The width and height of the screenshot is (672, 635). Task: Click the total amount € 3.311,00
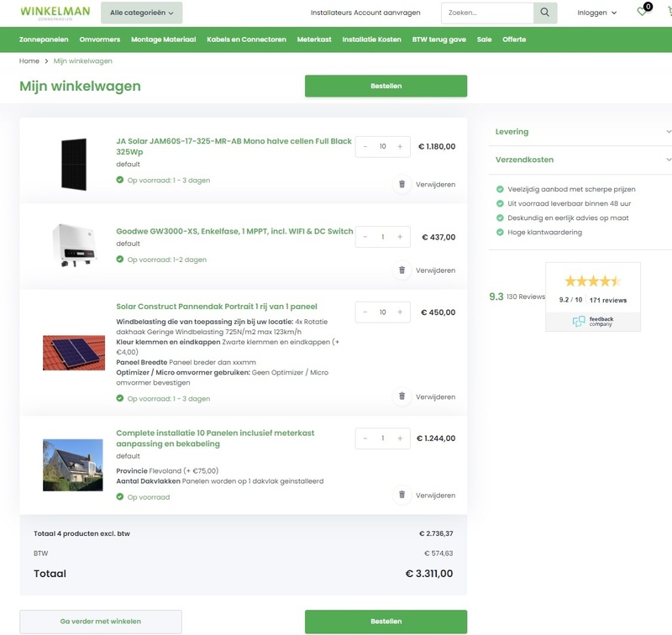(x=429, y=574)
